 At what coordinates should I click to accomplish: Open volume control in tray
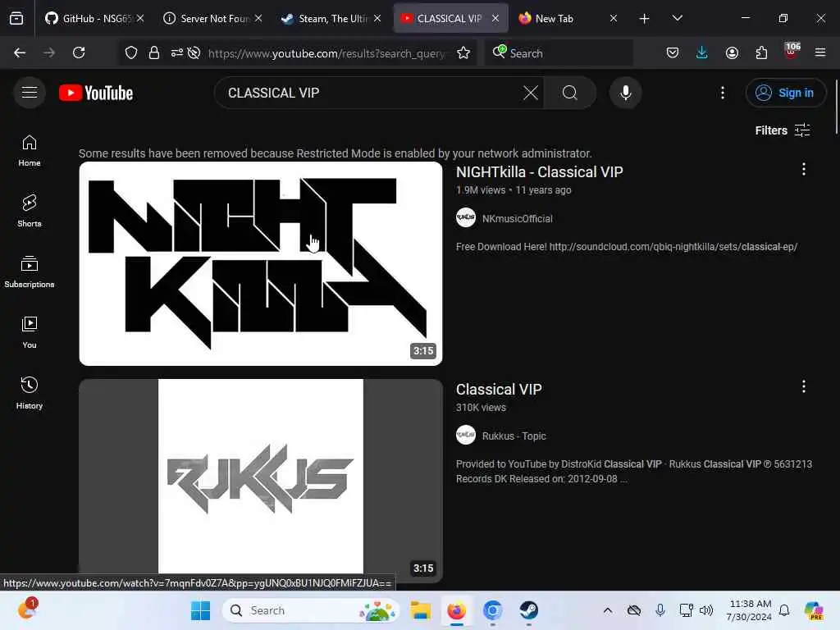click(x=706, y=610)
